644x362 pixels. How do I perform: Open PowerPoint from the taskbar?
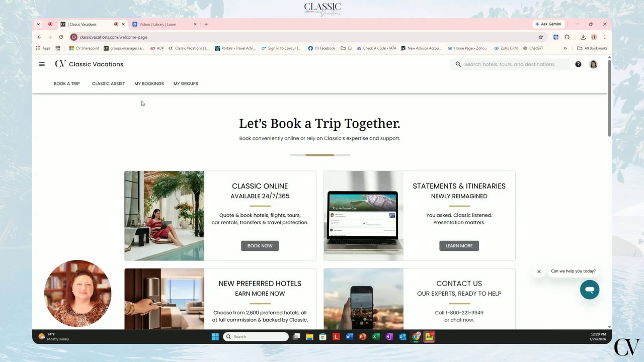pos(362,337)
